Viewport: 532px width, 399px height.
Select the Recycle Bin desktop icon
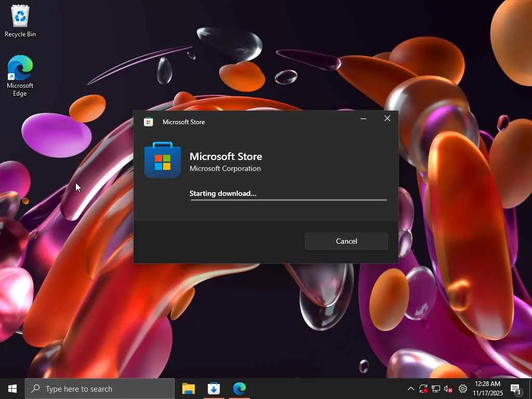(20, 21)
